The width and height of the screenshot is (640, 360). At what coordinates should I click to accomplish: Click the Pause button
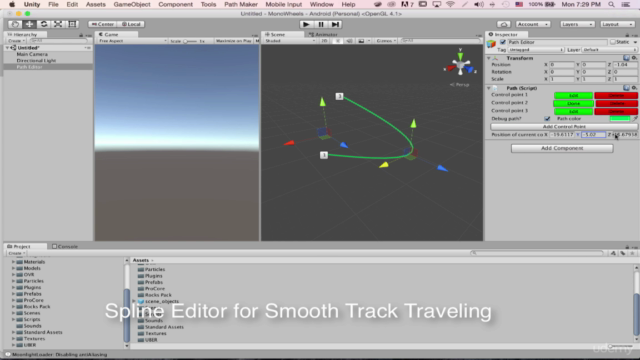click(x=321, y=24)
